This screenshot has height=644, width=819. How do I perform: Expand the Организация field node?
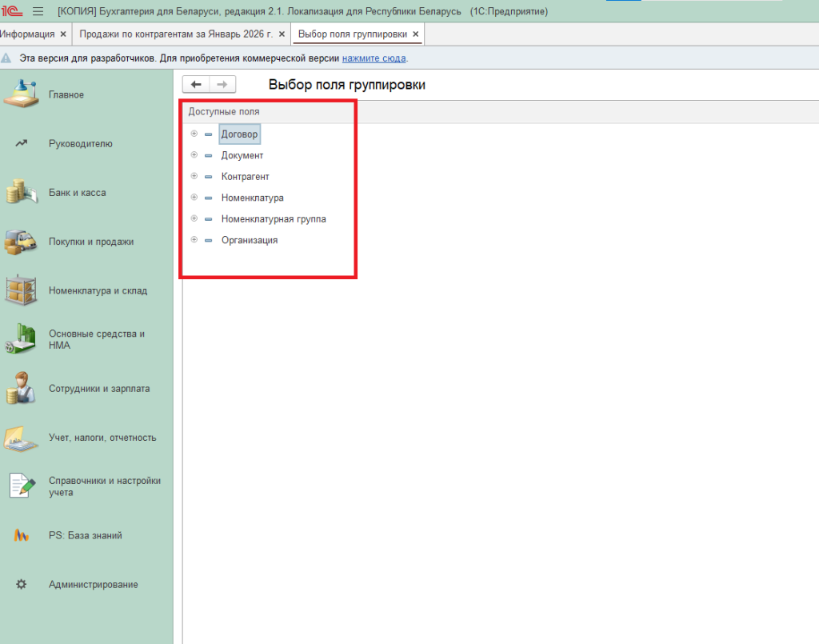[194, 239]
